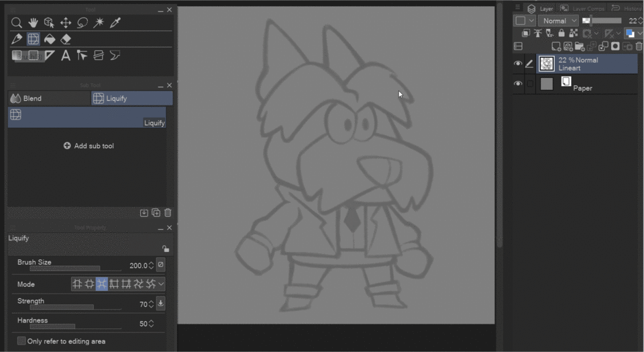Select the Eyedropper tool
644x352 pixels.
115,23
